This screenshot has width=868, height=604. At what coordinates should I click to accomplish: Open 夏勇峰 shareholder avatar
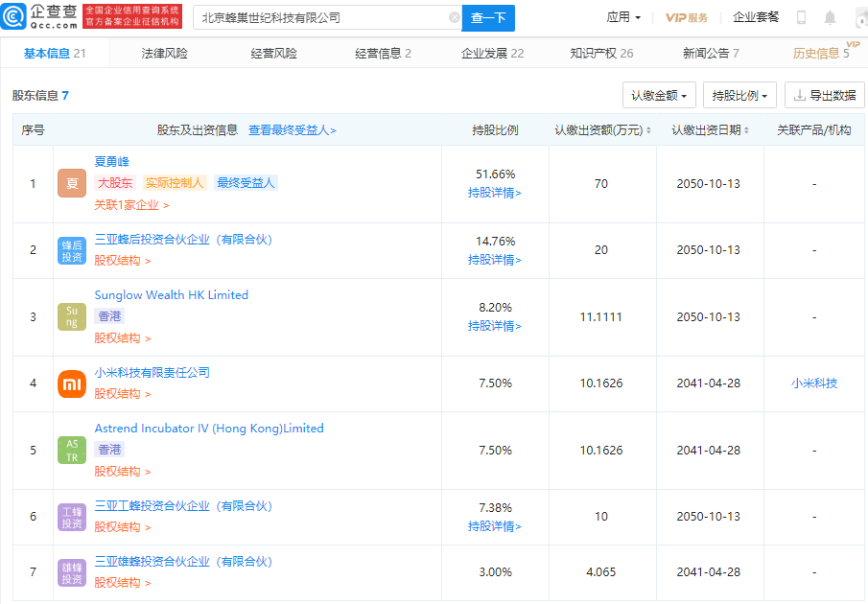[x=72, y=184]
